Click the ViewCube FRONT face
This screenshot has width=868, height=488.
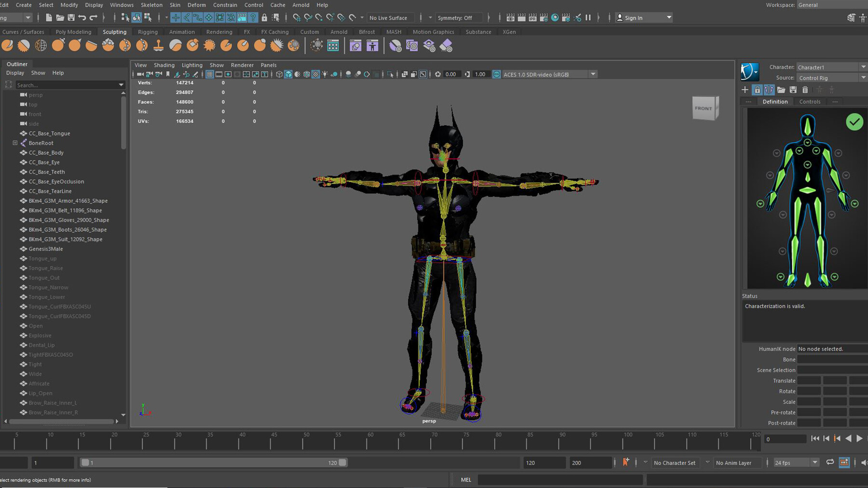click(703, 108)
